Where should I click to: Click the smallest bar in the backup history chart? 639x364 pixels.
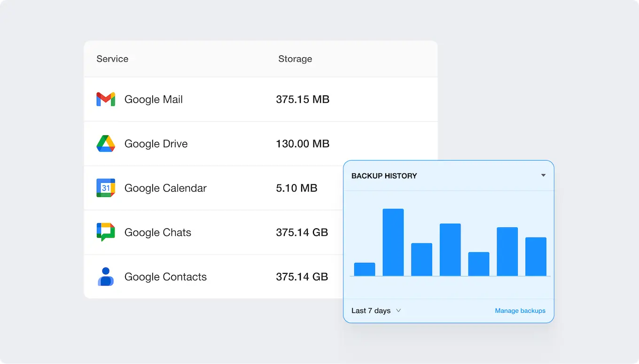tap(365, 269)
